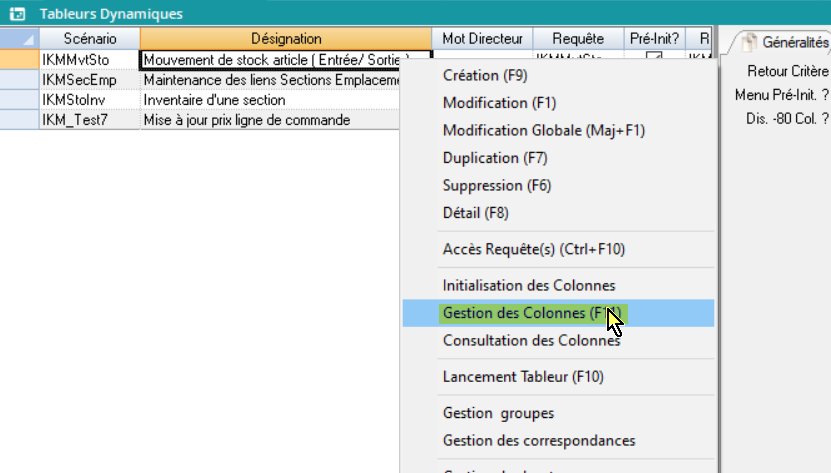Open Gestion des Colonnes menu item
Image resolution: width=831 pixels, height=473 pixels.
[x=530, y=313]
